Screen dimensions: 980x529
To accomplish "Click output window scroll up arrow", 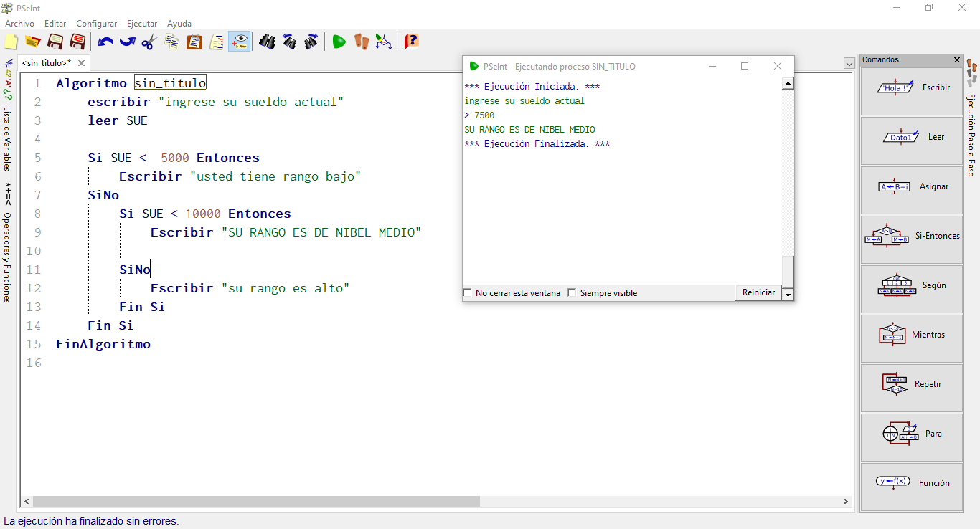I will tap(788, 84).
